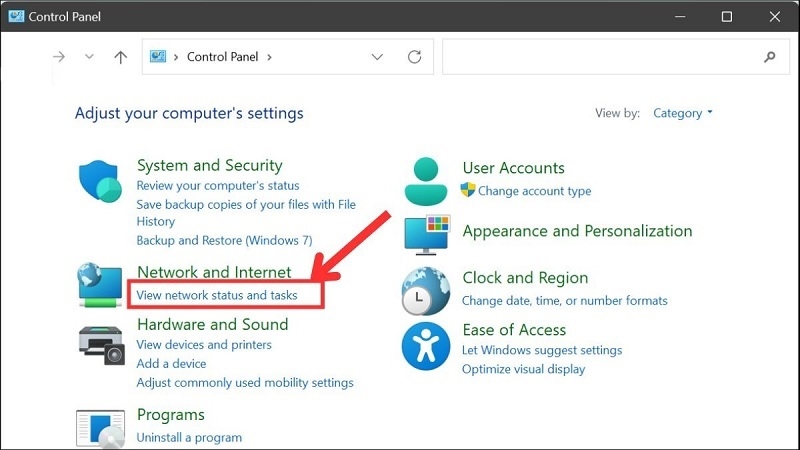Click the Control Panel icon in address bar

pos(158,56)
